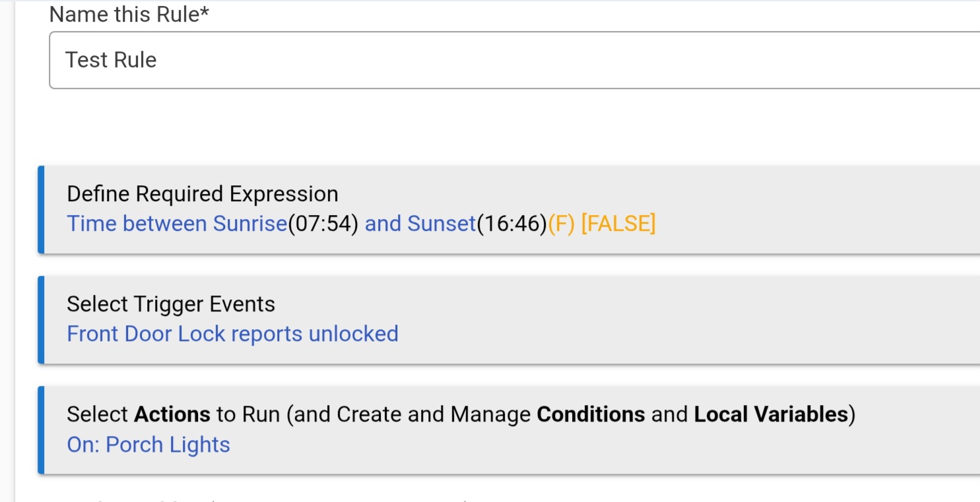Click the 'and Sunset' expression text
The image size is (980, 502).
420,224
